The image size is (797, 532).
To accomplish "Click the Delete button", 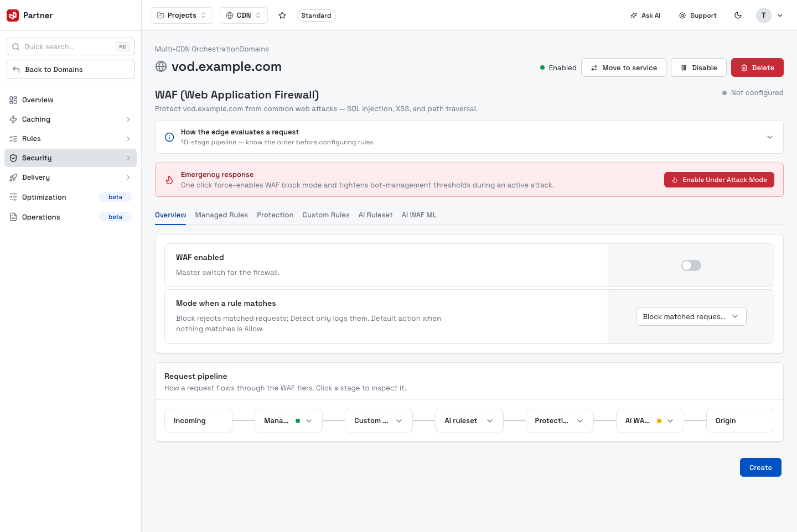I will pyautogui.click(x=757, y=67).
